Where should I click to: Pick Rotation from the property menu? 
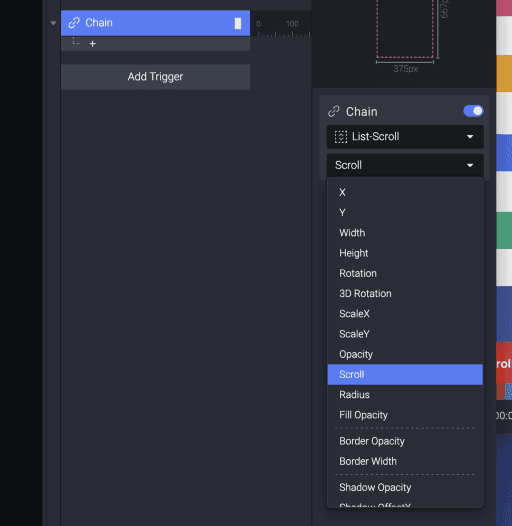405,273
